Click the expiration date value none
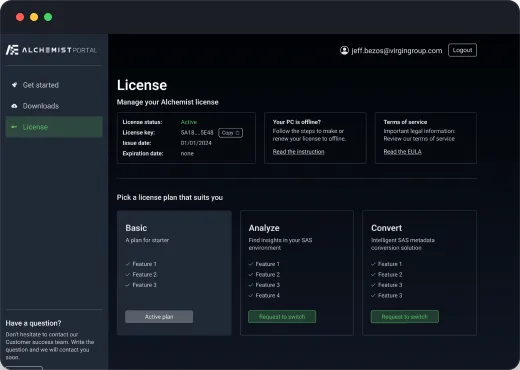520x370 pixels. pyautogui.click(x=187, y=154)
